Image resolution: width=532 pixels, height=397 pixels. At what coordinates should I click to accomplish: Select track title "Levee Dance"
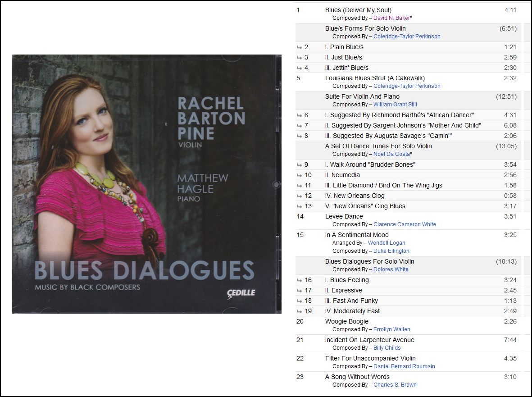[x=344, y=216]
